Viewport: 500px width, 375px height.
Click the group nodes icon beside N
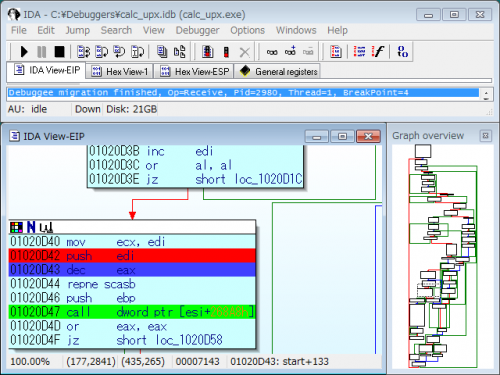pos(46,228)
